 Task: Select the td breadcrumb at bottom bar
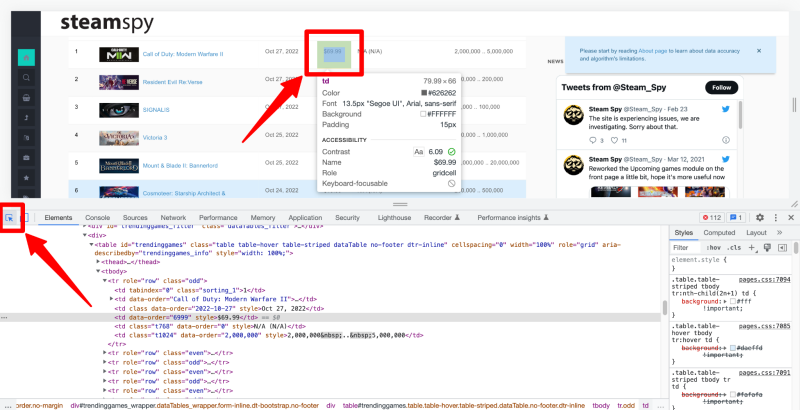pyautogui.click(x=645, y=406)
